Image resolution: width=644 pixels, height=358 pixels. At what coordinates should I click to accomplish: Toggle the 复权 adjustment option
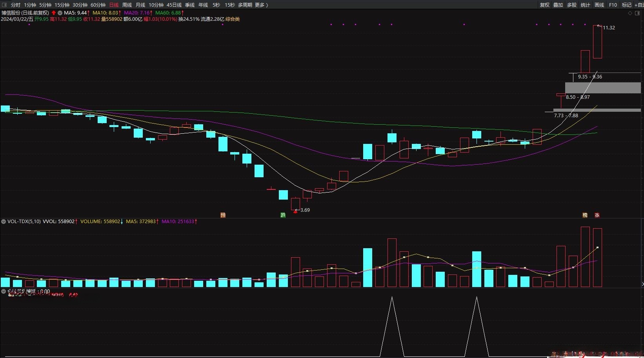pyautogui.click(x=545, y=5)
